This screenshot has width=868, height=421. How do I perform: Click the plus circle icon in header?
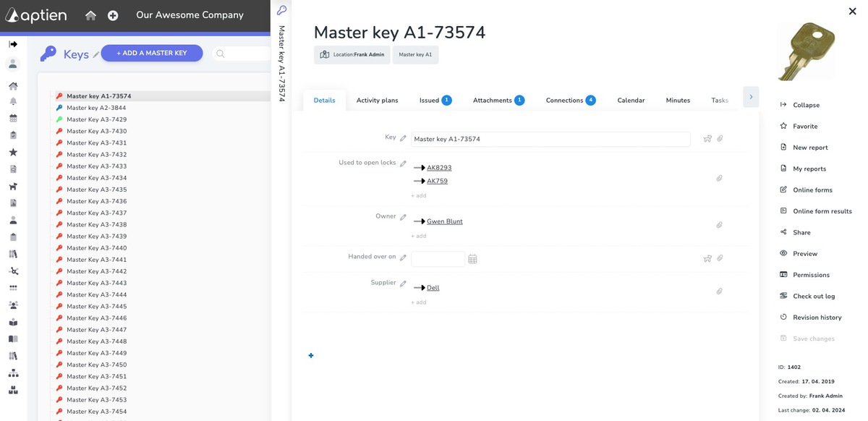pos(113,15)
